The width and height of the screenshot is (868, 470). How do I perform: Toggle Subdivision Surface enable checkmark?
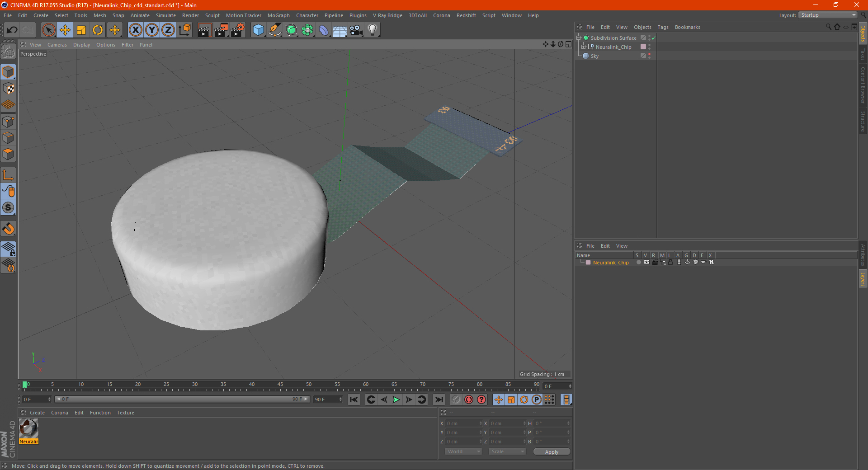(654, 38)
